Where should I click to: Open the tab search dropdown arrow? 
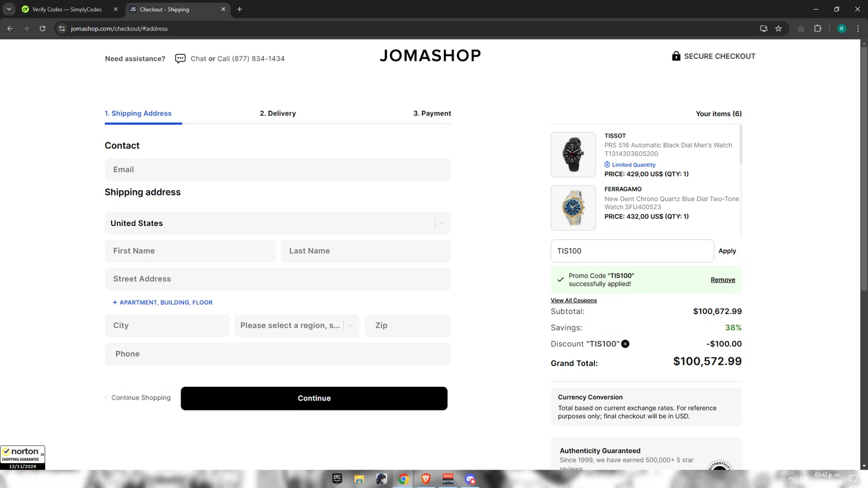point(9,9)
